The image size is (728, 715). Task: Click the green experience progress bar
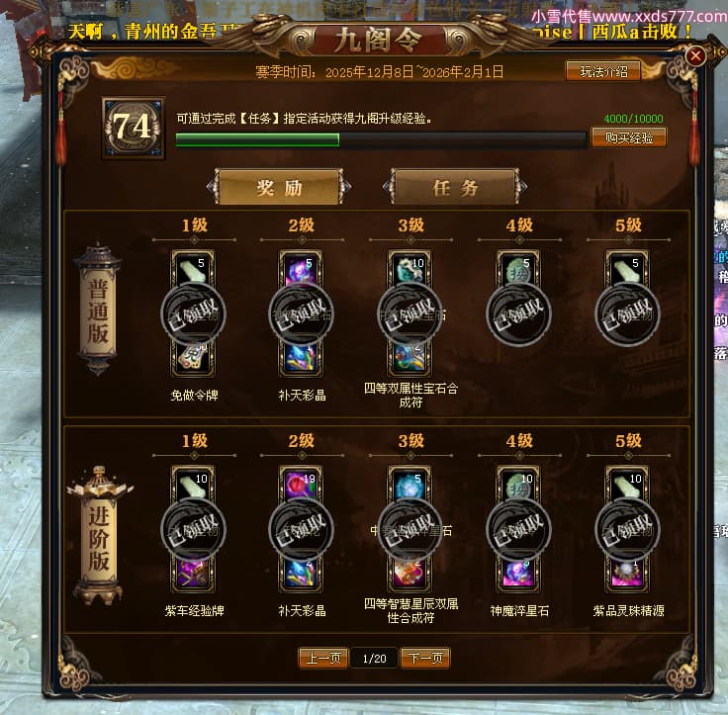(x=381, y=139)
